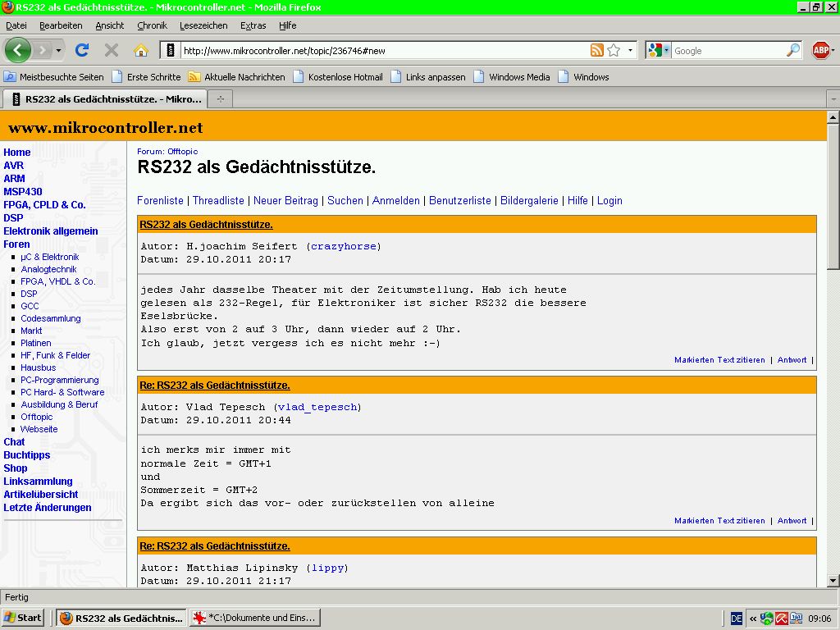
Task: Click the DE language indicator in taskbar
Action: click(737, 619)
